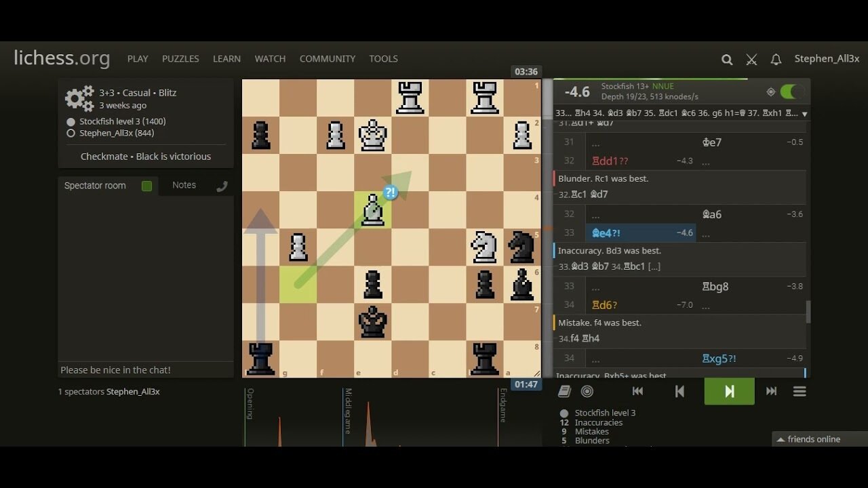Expand the friends online panel
This screenshot has width=868, height=488.
click(820, 439)
